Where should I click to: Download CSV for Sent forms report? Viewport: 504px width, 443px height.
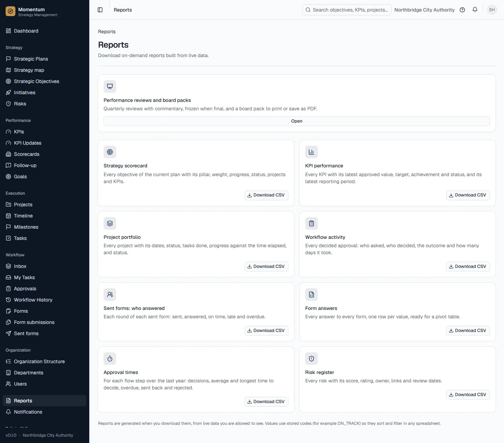tap(266, 331)
